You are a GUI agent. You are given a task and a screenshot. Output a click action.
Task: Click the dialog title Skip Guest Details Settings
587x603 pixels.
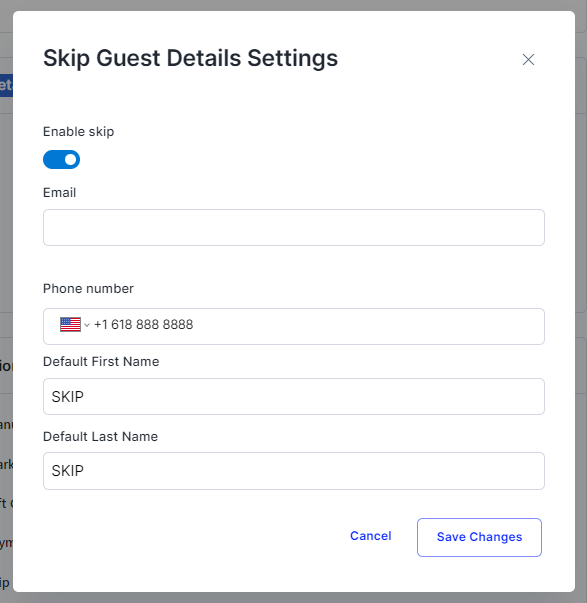point(190,58)
